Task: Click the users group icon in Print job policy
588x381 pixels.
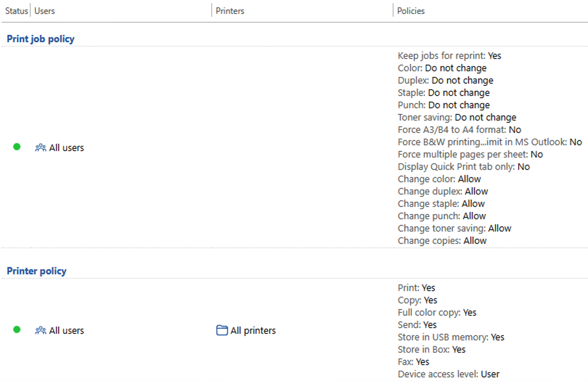Action: (x=40, y=148)
